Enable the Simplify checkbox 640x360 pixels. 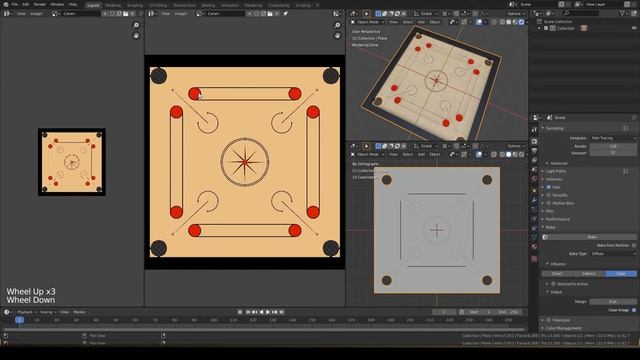[x=549, y=195]
